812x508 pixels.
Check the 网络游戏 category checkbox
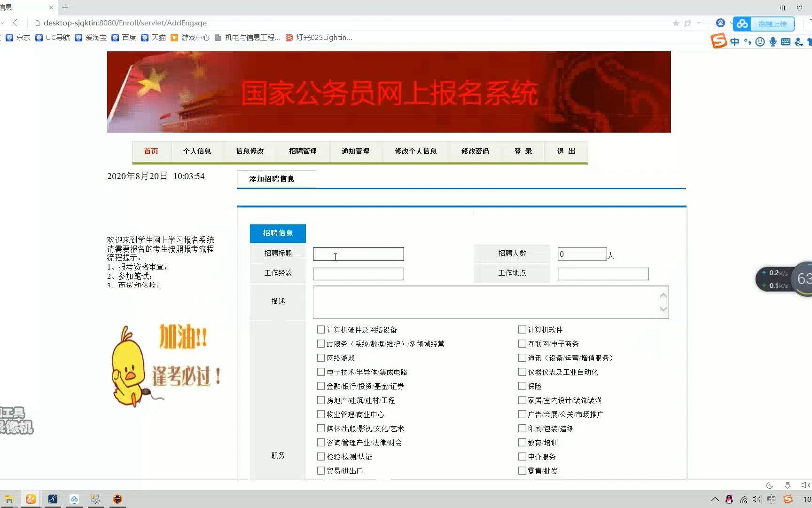click(x=321, y=357)
